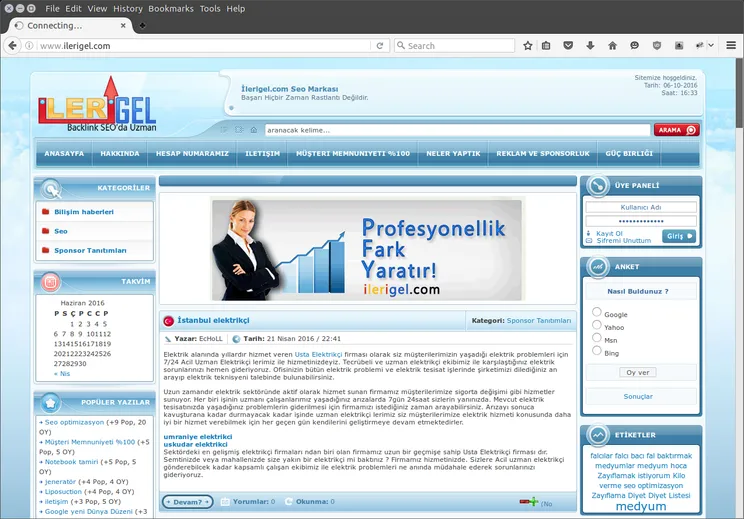The width and height of the screenshot is (744, 519).
Task: Click the site info icon in URL bar
Action: click(30, 46)
